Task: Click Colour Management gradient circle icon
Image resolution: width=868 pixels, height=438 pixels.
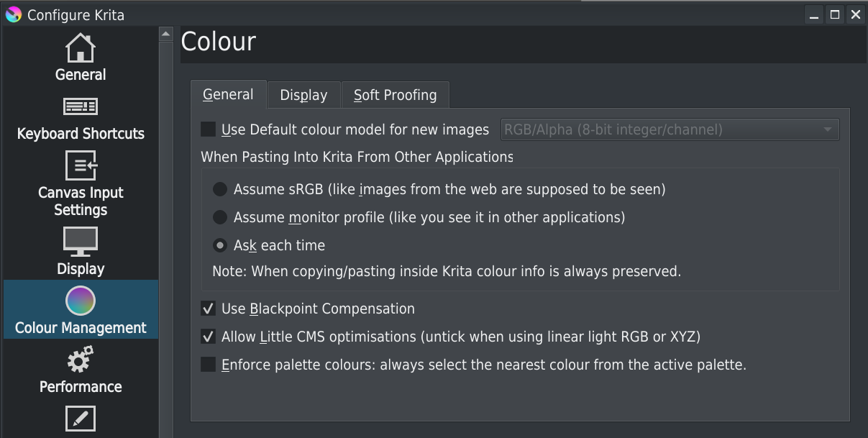Action: pos(81,301)
